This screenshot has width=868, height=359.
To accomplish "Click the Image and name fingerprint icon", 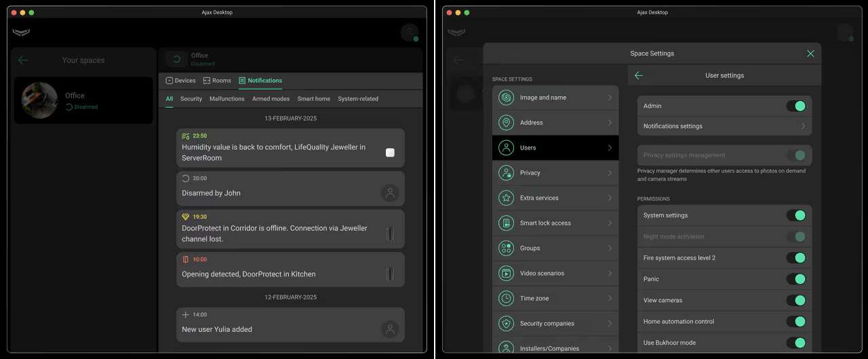I will tap(506, 98).
